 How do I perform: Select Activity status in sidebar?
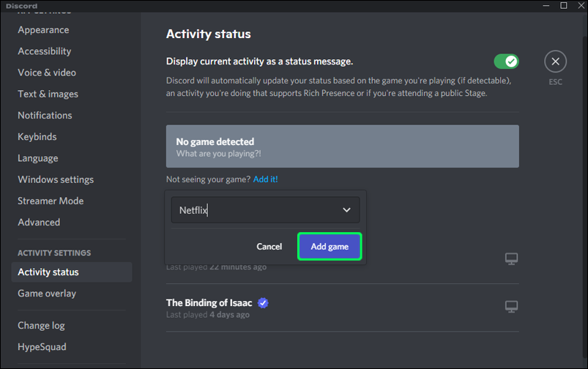tap(72, 272)
